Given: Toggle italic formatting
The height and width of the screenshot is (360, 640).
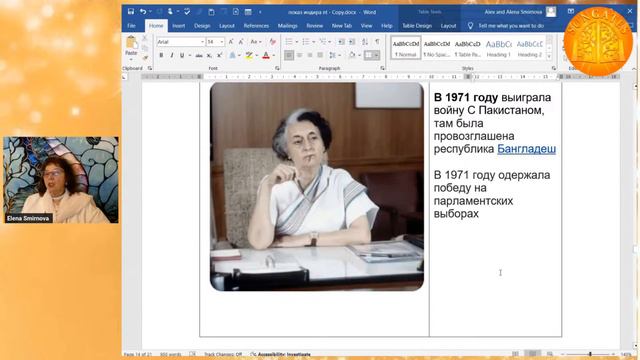Looking at the screenshot, I should tap(171, 55).
